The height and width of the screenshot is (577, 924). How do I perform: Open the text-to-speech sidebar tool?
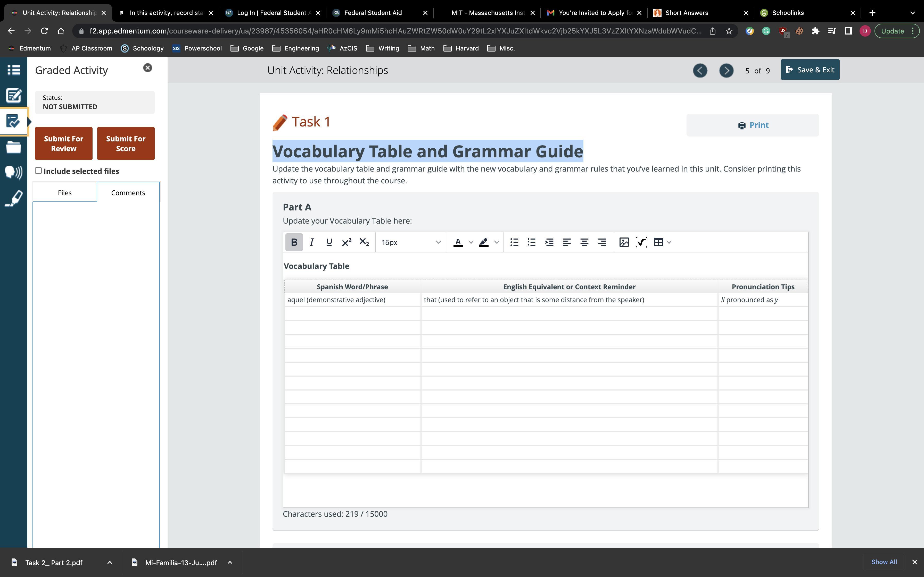[14, 173]
